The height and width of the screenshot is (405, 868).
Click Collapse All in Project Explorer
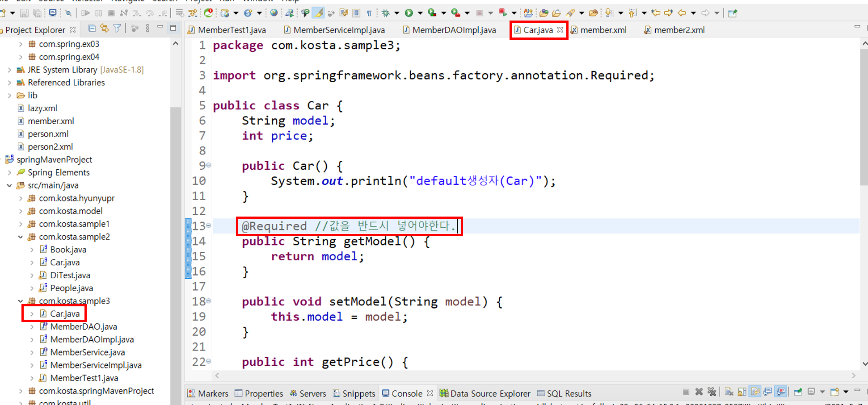[x=92, y=29]
